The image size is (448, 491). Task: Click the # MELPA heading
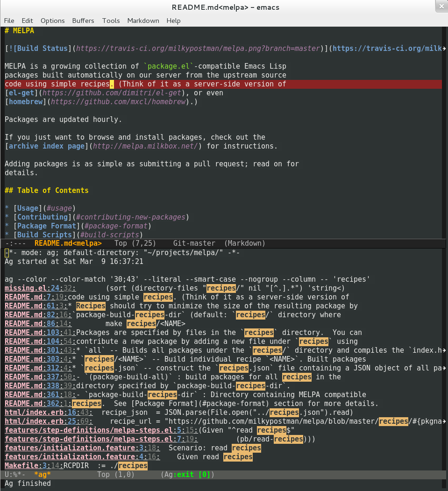(20, 31)
